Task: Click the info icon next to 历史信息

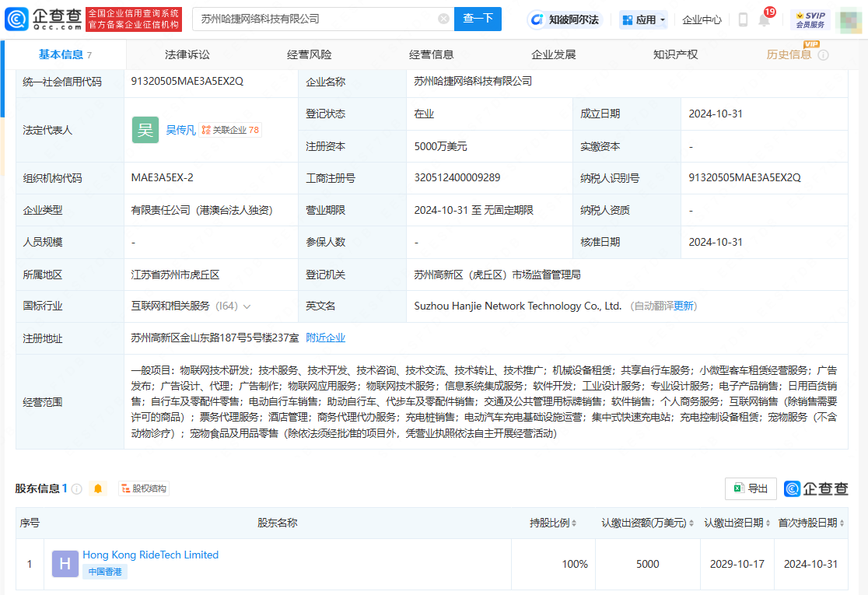Action: [x=823, y=55]
